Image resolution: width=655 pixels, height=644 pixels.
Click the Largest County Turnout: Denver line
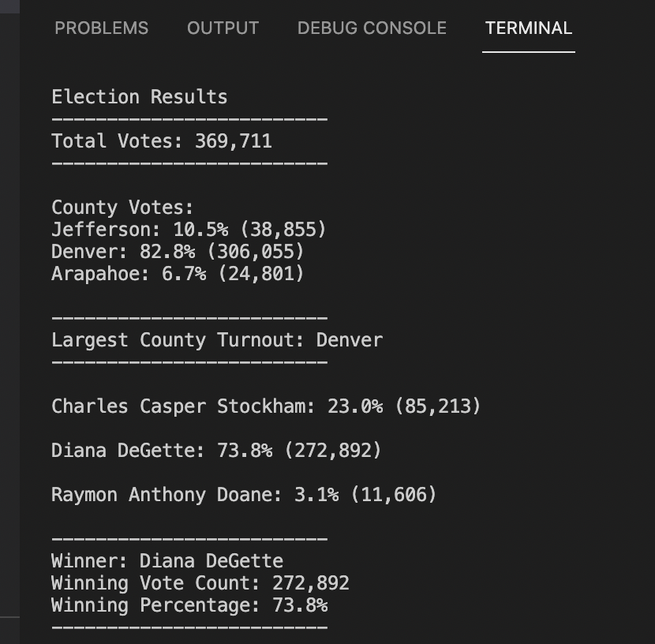coord(217,339)
